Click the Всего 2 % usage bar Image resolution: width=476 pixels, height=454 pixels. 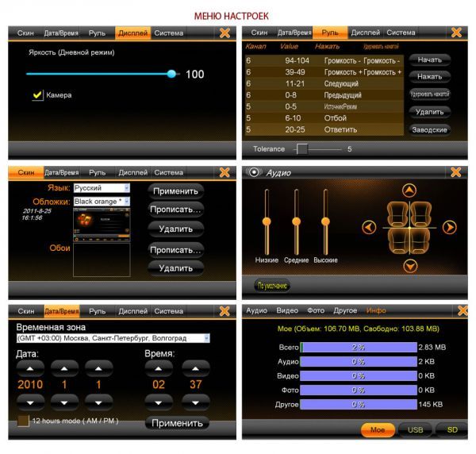359,347
